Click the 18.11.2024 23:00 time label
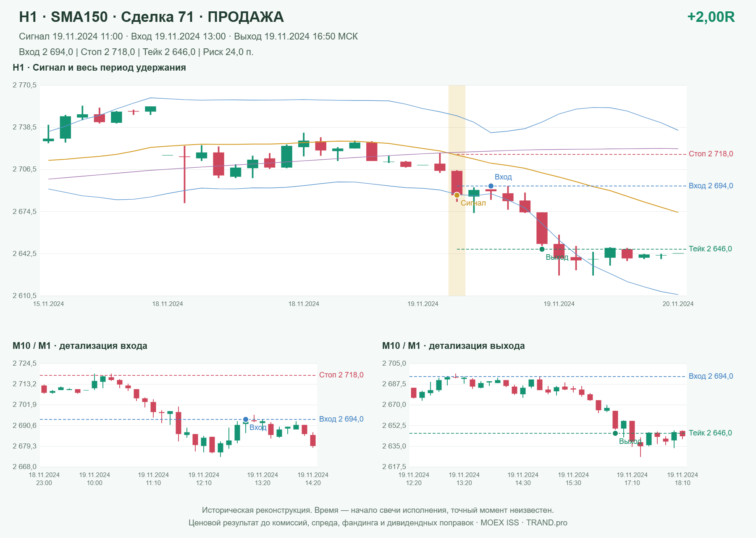The width and height of the screenshot is (756, 538). (44, 479)
